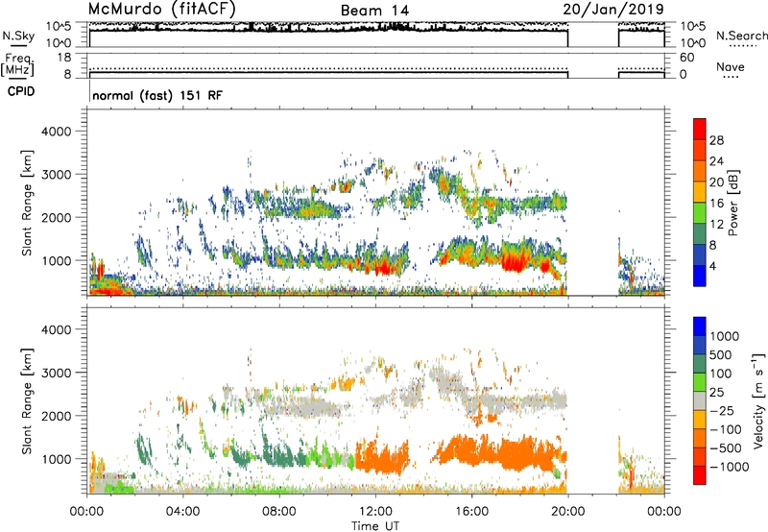Viewport: 768px width, 532px height.
Task: Pick the blue bottom segment of power colorbar
Action: [x=700, y=276]
